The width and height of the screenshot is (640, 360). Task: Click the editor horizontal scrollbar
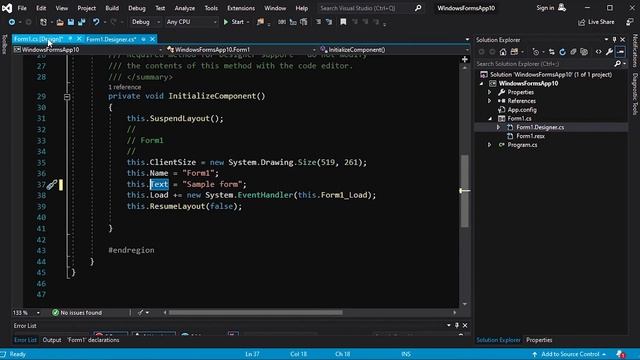click(256, 313)
